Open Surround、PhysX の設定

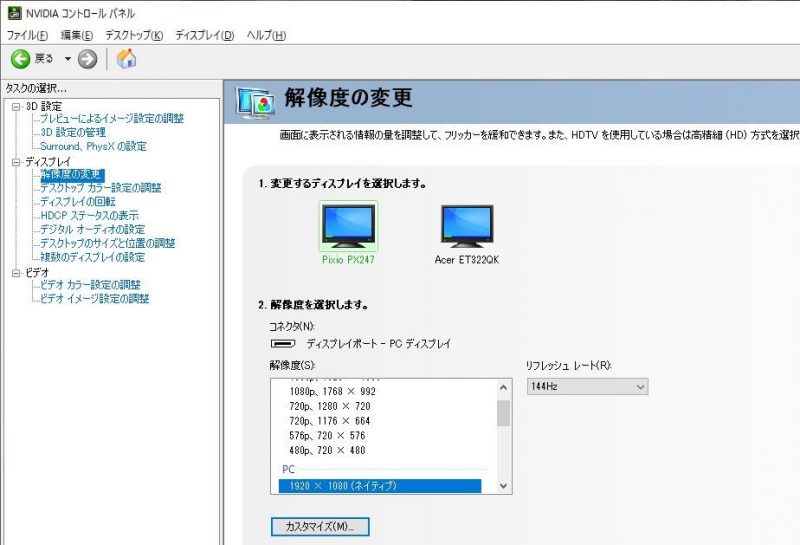(93, 146)
